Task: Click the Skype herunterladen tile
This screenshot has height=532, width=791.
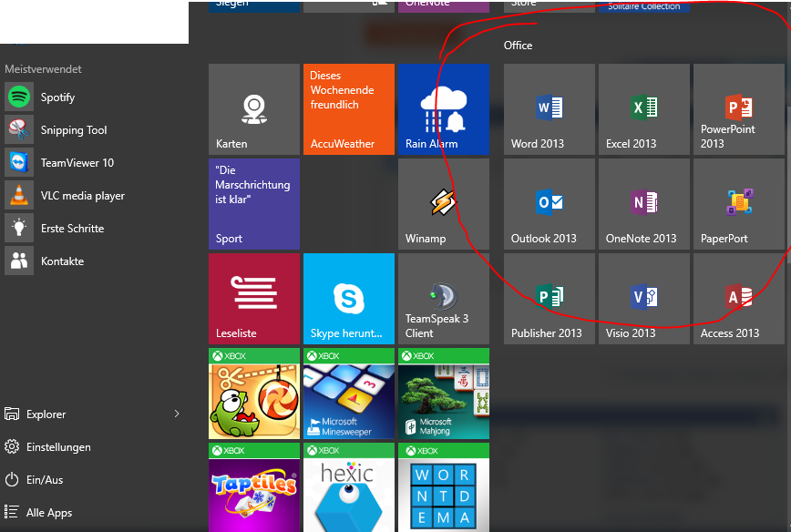Action: point(349,299)
